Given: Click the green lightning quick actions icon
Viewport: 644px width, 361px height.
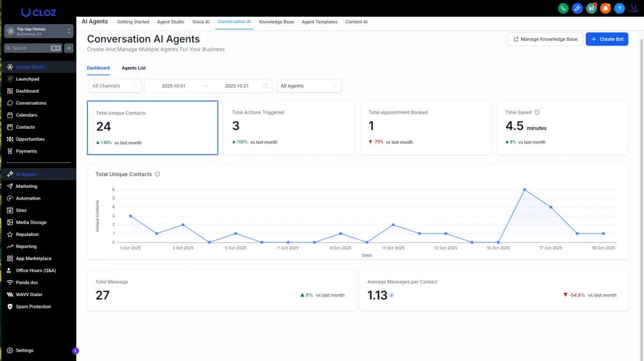Looking at the screenshot, I should click(69, 48).
